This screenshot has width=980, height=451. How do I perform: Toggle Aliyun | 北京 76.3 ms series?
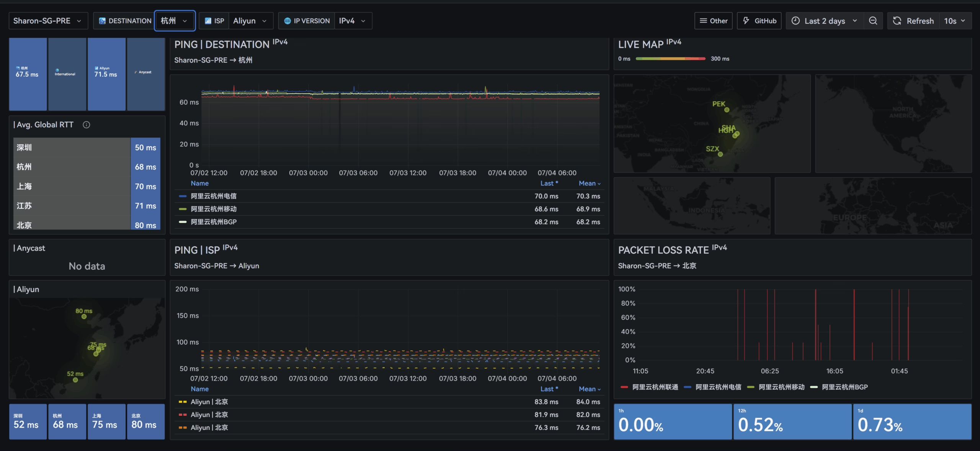[209, 428]
